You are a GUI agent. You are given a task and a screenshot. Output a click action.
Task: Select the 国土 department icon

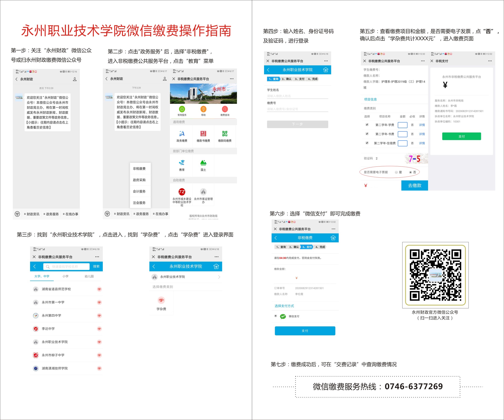(x=203, y=163)
